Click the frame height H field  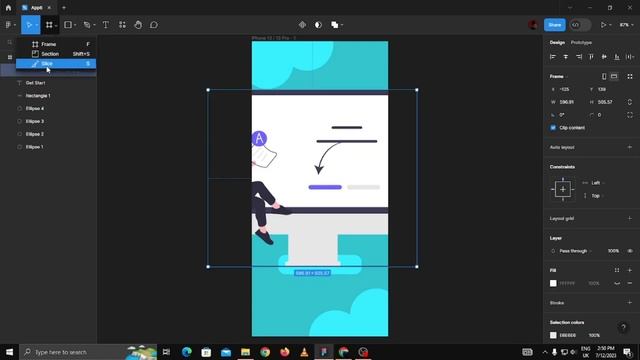pos(605,102)
